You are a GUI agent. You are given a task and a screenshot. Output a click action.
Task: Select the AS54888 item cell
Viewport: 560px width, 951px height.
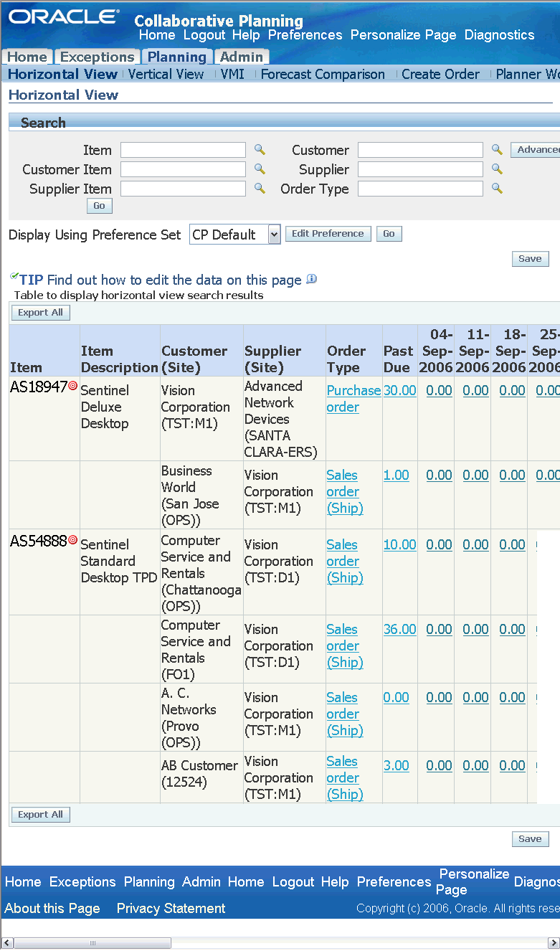[44, 572]
